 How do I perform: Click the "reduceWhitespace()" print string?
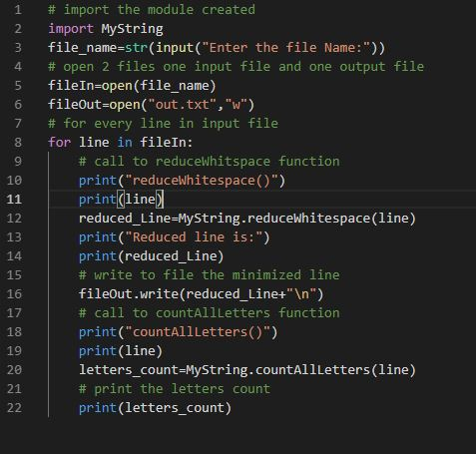coord(202,181)
